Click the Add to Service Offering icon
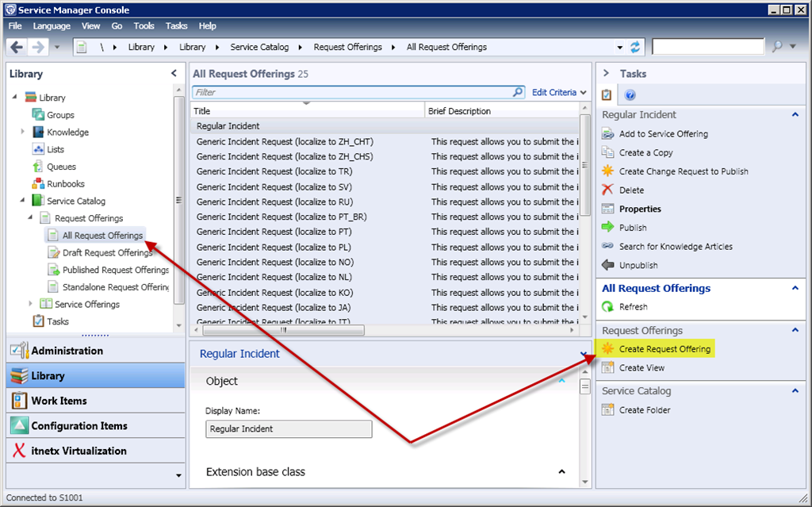Viewport: 812px width, 507px height. [x=608, y=134]
